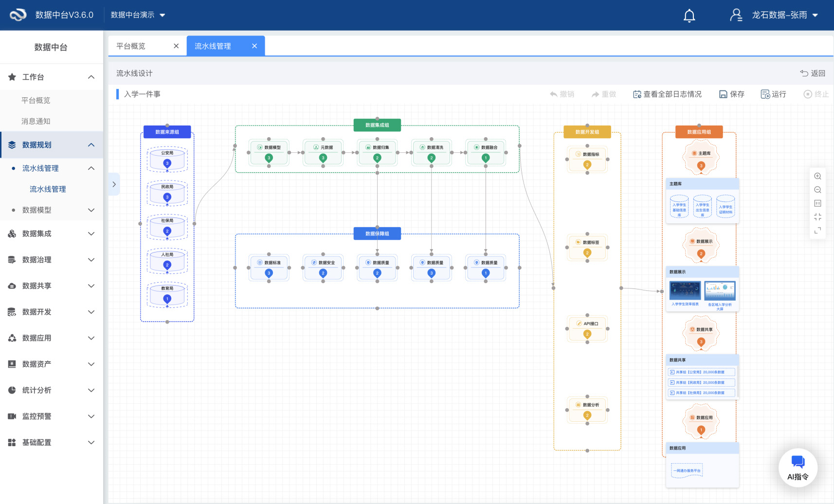Switch to the 平台概览 tab
The height and width of the screenshot is (504, 834).
tap(131, 46)
